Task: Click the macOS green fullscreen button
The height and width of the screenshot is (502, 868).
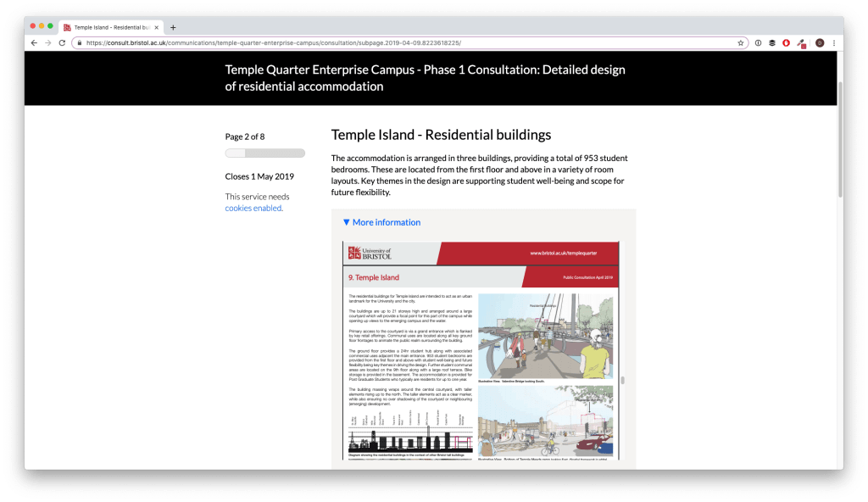Action: click(50, 26)
